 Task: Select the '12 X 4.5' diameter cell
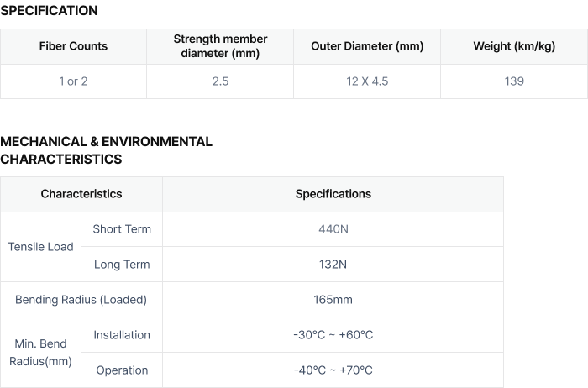(x=367, y=81)
